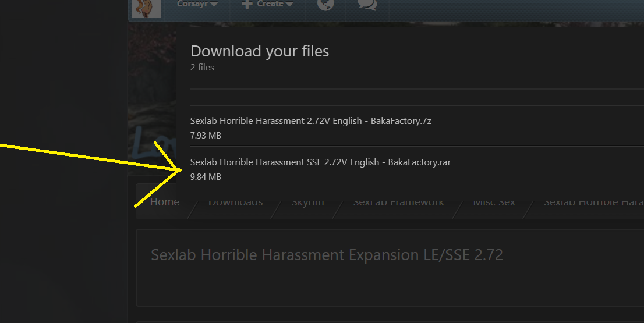Go to Home breadcrumb

coord(165,202)
